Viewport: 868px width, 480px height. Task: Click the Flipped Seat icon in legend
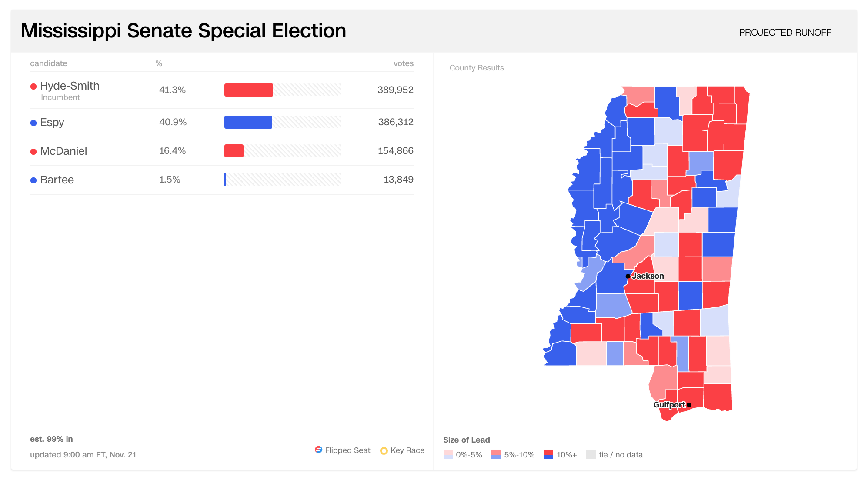[x=319, y=450]
